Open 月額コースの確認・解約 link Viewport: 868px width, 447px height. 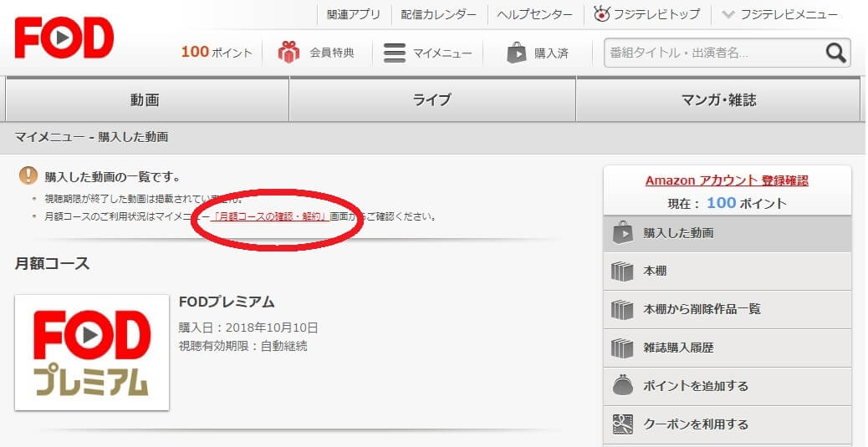click(x=271, y=216)
